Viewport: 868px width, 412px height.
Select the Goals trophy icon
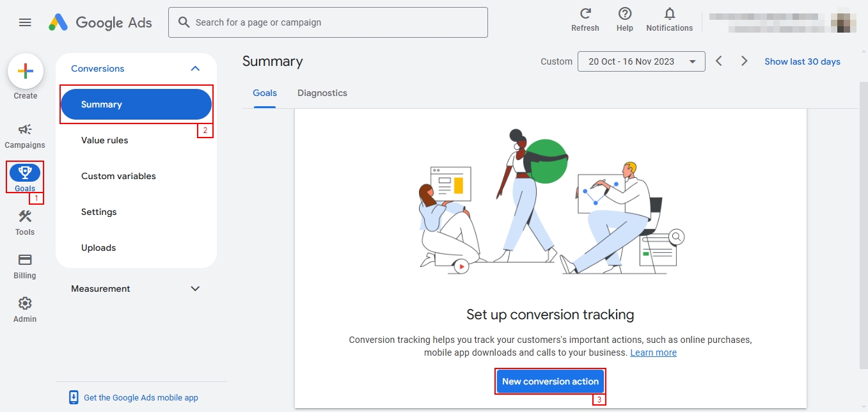25,172
